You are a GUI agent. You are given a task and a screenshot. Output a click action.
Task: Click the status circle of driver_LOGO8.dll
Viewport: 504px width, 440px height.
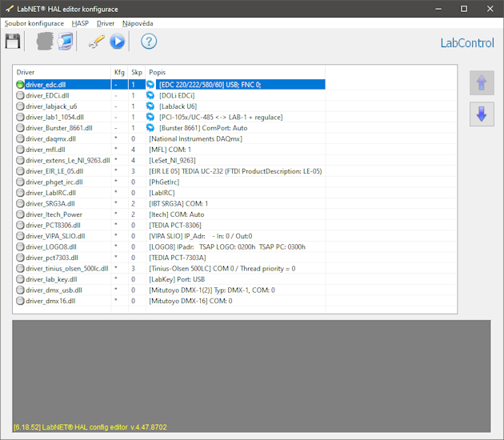point(20,247)
